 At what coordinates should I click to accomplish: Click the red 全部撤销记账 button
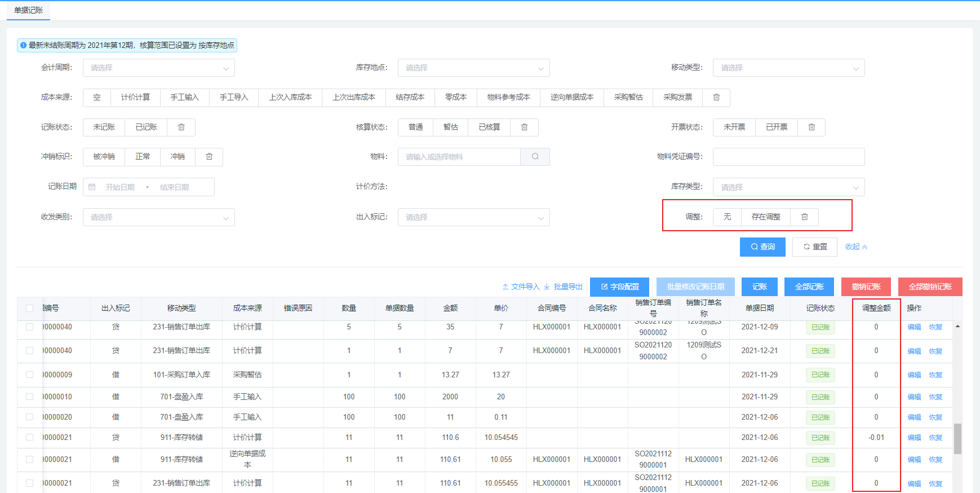(930, 287)
